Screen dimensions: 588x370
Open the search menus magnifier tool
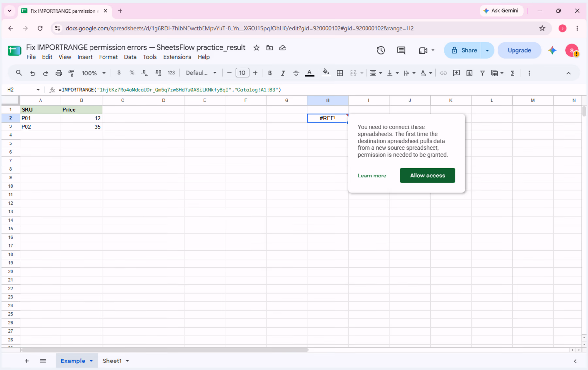point(19,73)
